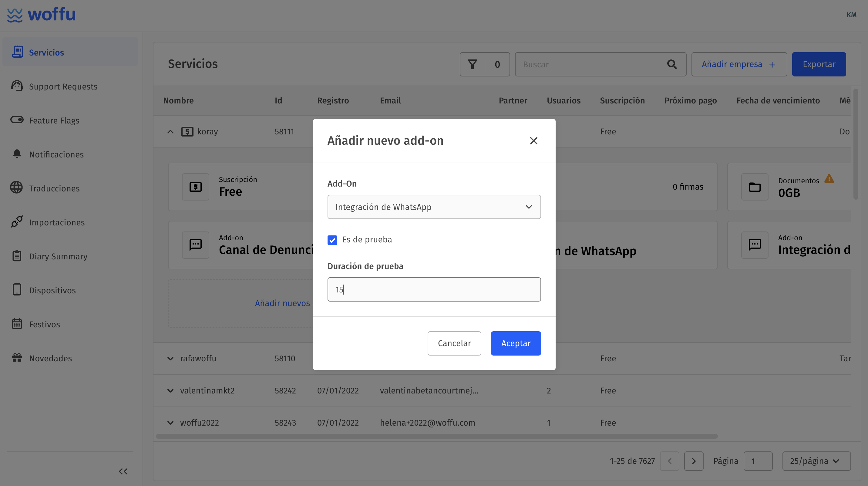The image size is (868, 486).
Task: Go to Feature Flags
Action: pos(54,120)
